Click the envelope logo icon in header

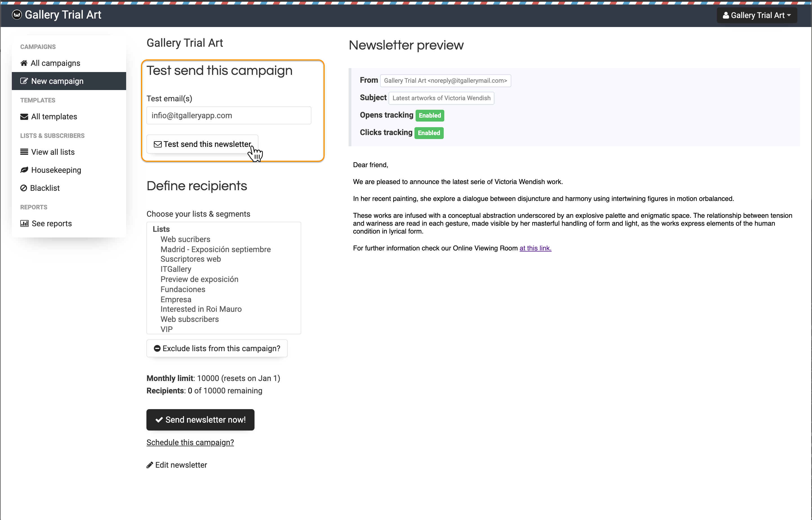pos(17,15)
